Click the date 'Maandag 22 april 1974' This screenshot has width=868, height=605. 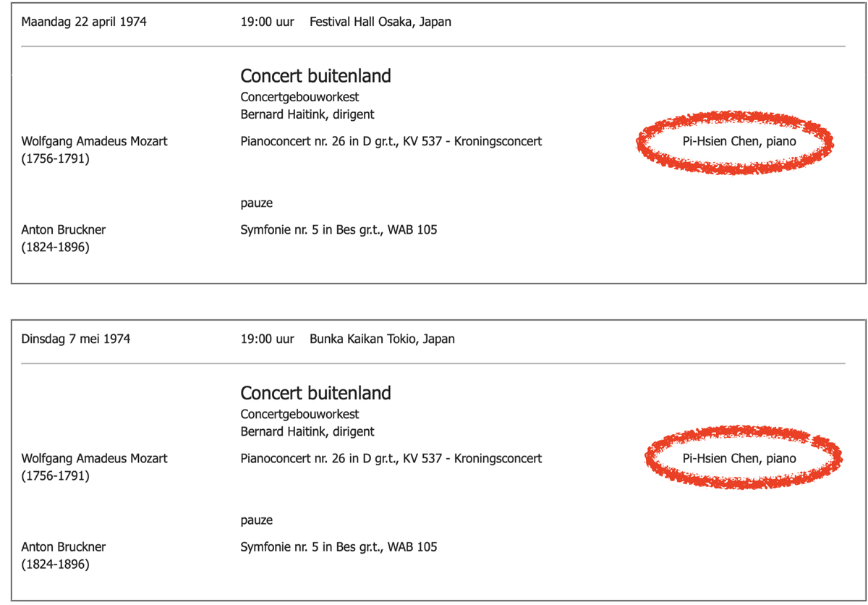coord(84,22)
